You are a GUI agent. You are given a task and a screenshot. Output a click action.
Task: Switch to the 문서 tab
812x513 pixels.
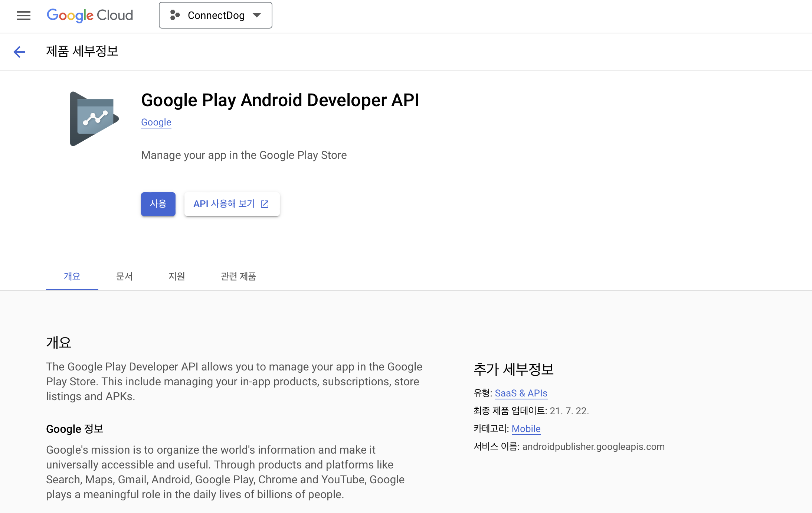point(124,276)
